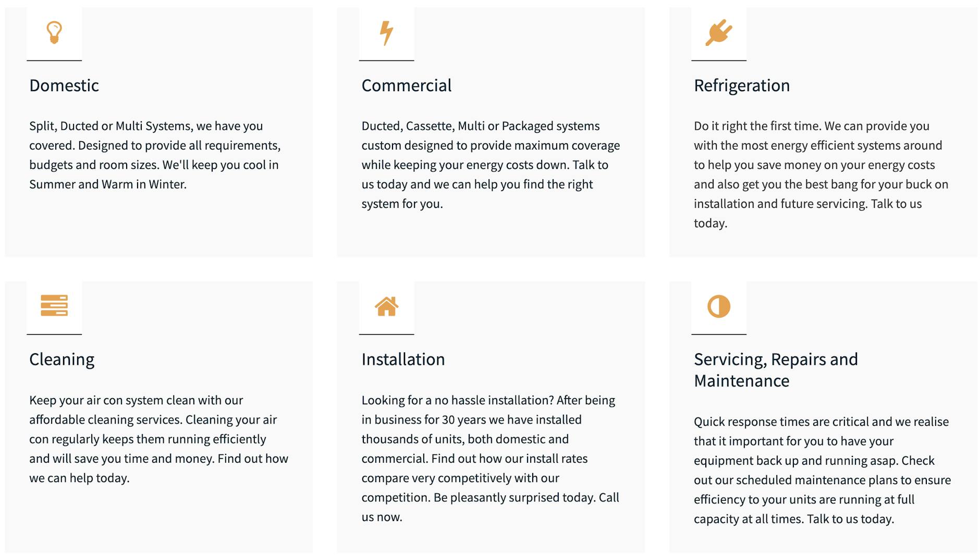The width and height of the screenshot is (980, 556).
Task: Open the Installation heading
Action: pyautogui.click(x=403, y=360)
